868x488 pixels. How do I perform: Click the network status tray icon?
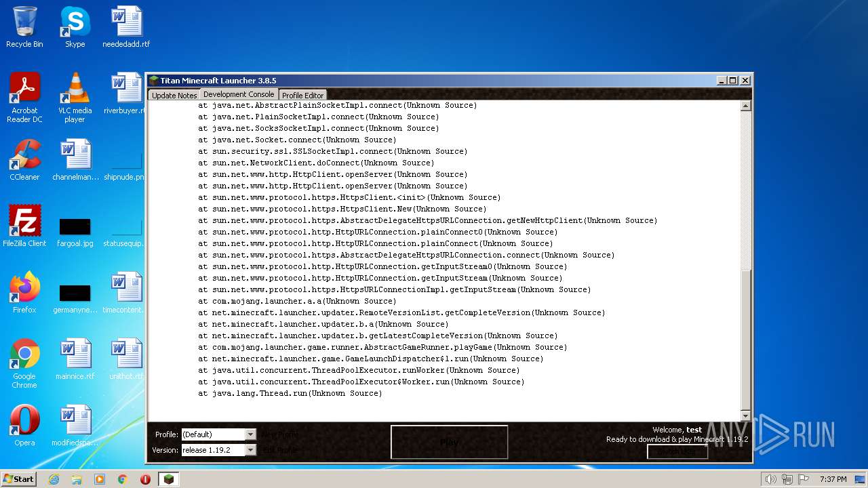click(x=787, y=479)
